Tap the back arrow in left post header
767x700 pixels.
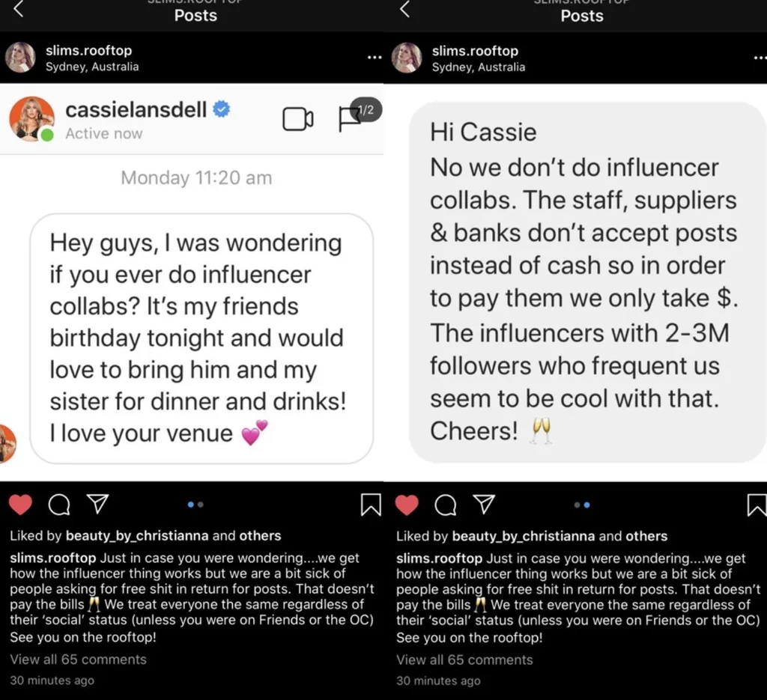tap(19, 10)
